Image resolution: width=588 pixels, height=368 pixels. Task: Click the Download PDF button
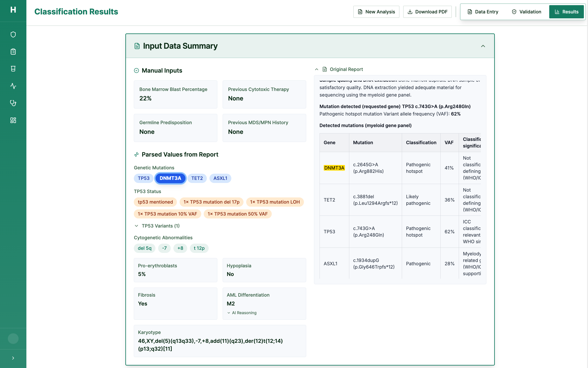click(x=427, y=12)
